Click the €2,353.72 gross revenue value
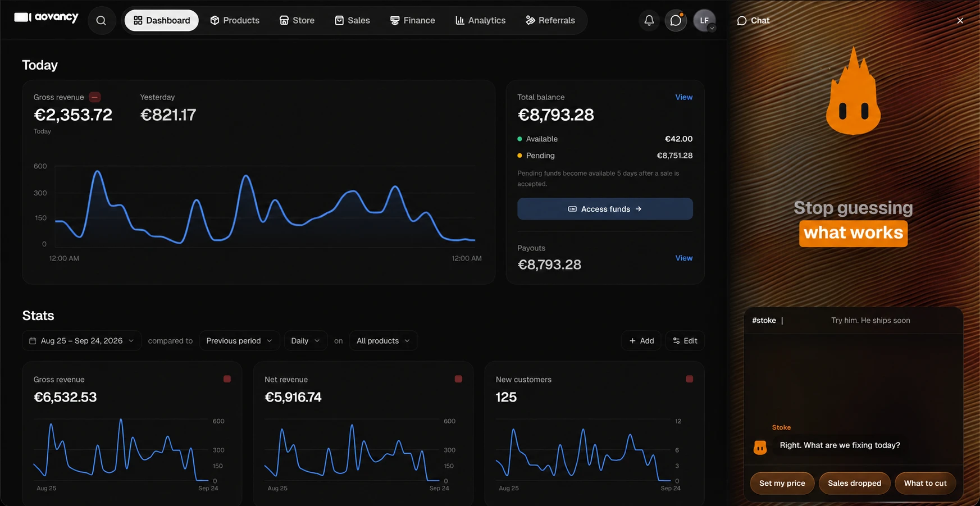Viewport: 980px width, 506px height. [73, 115]
